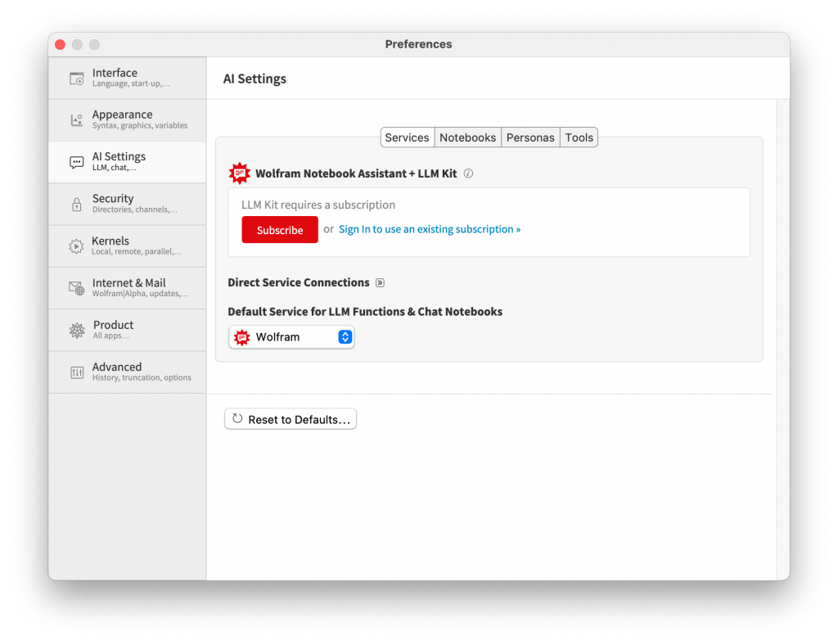838x644 pixels.
Task: Switch to the Personas tab
Action: [530, 137]
